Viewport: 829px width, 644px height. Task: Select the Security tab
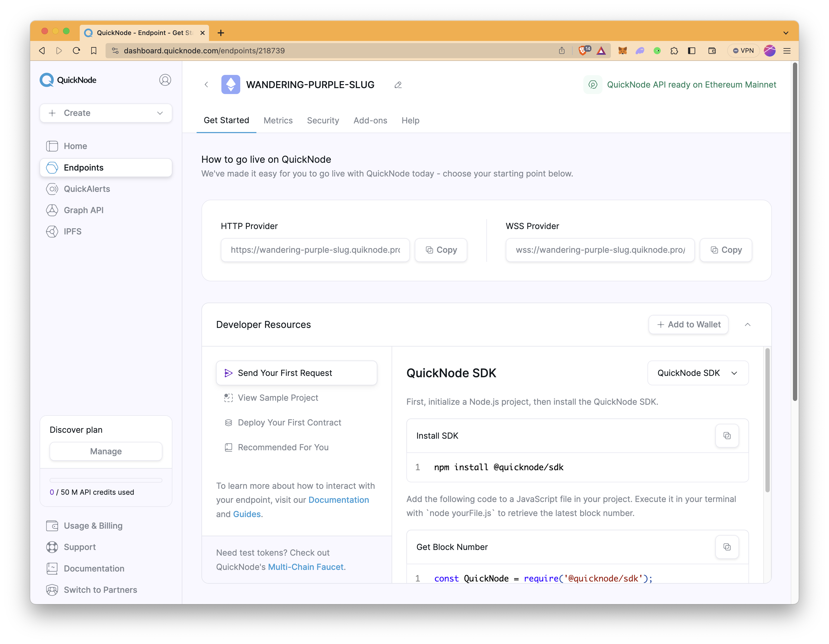(323, 120)
